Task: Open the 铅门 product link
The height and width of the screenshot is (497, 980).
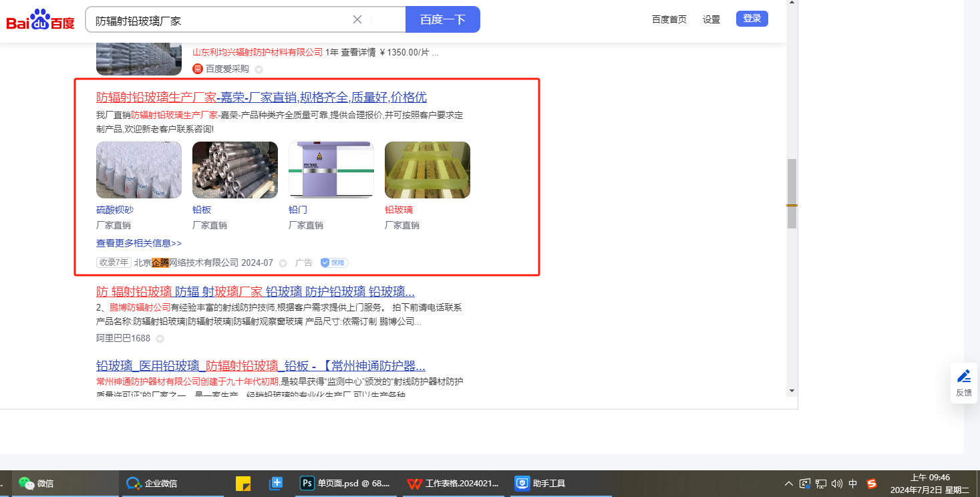Action: coord(298,210)
